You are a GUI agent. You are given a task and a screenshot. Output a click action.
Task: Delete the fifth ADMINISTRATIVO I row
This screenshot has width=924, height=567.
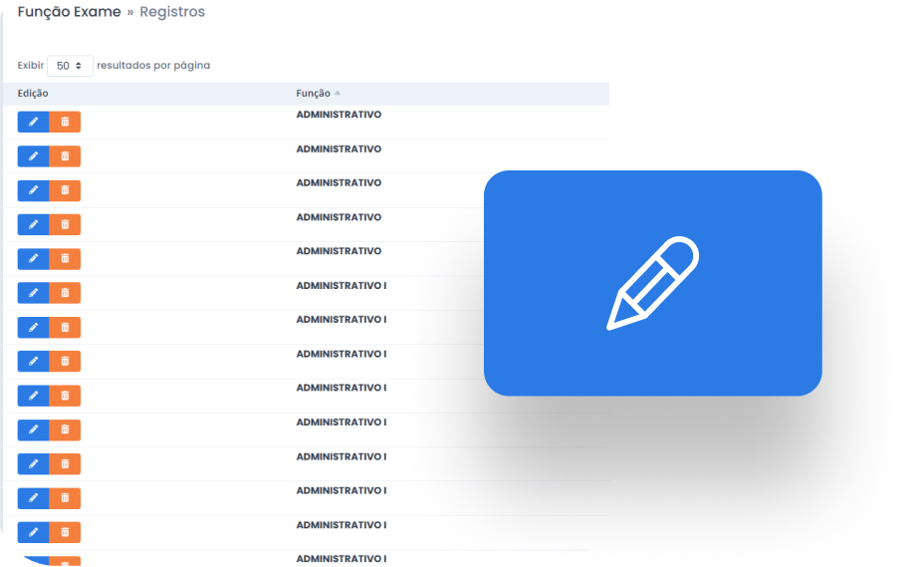tap(65, 429)
